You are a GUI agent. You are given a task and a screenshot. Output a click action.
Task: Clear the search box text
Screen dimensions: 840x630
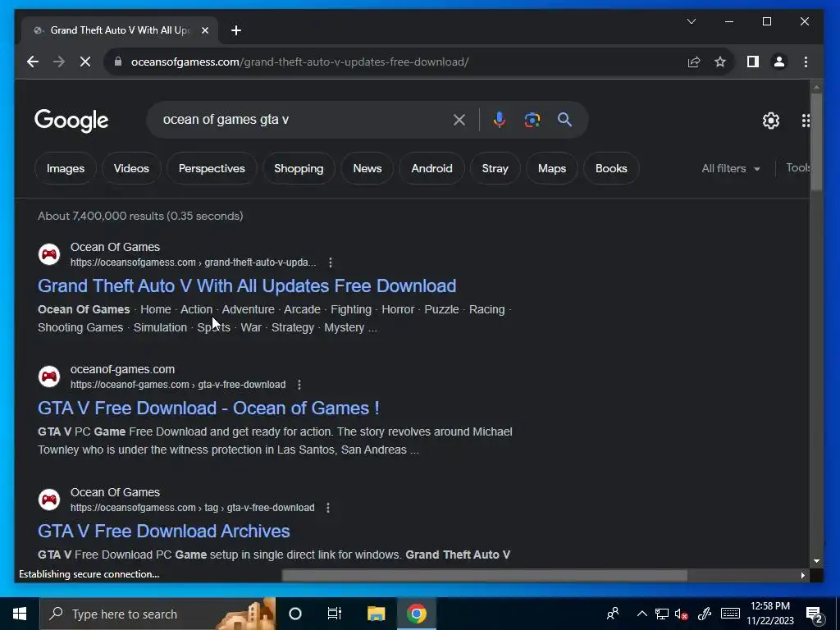click(459, 120)
